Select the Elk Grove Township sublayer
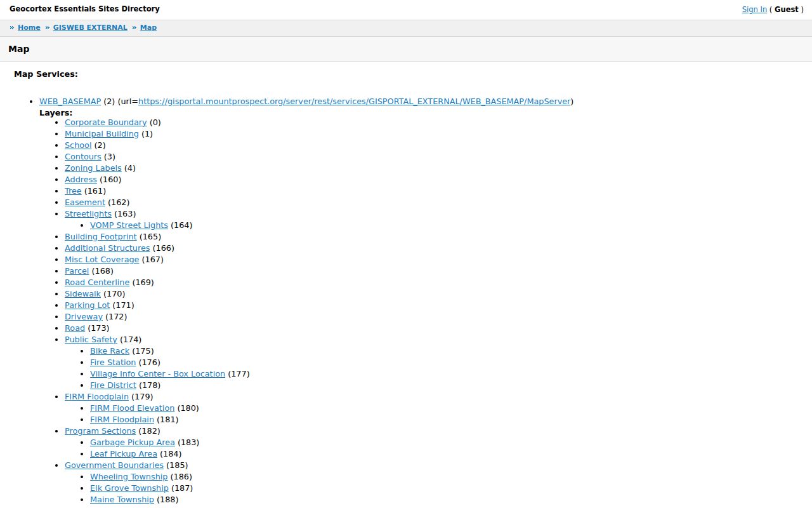812x508 pixels. [x=129, y=488]
